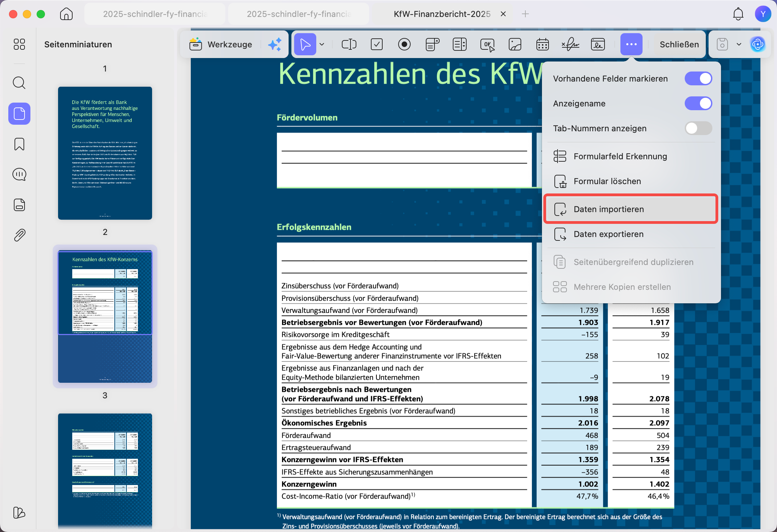Select the radio button field tool
This screenshot has height=532, width=777.
coord(404,44)
